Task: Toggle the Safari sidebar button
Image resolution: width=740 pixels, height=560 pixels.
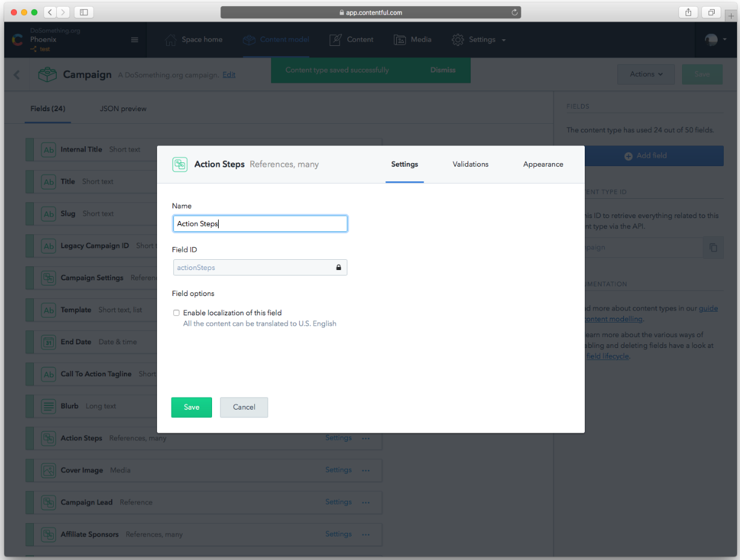Action: (x=83, y=12)
